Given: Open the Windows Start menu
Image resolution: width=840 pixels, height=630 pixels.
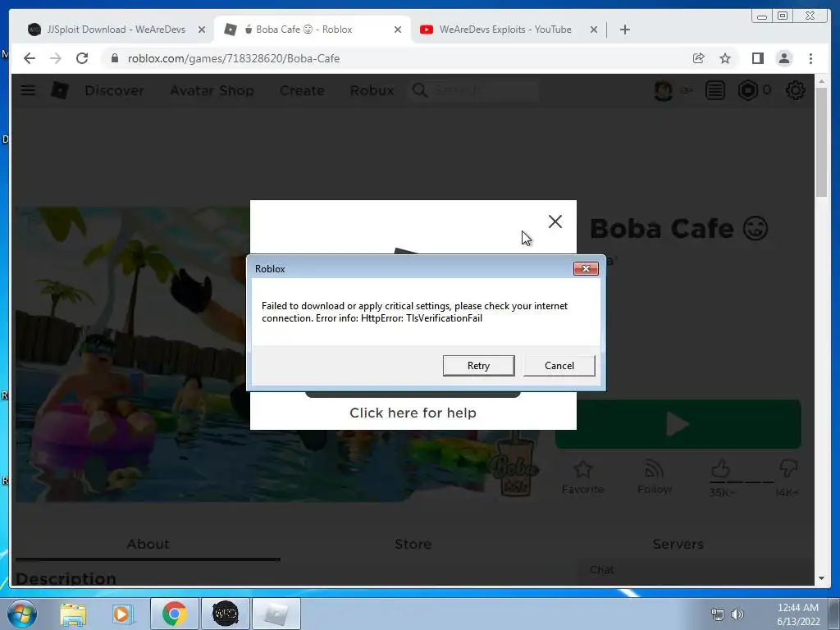Looking at the screenshot, I should (21, 614).
